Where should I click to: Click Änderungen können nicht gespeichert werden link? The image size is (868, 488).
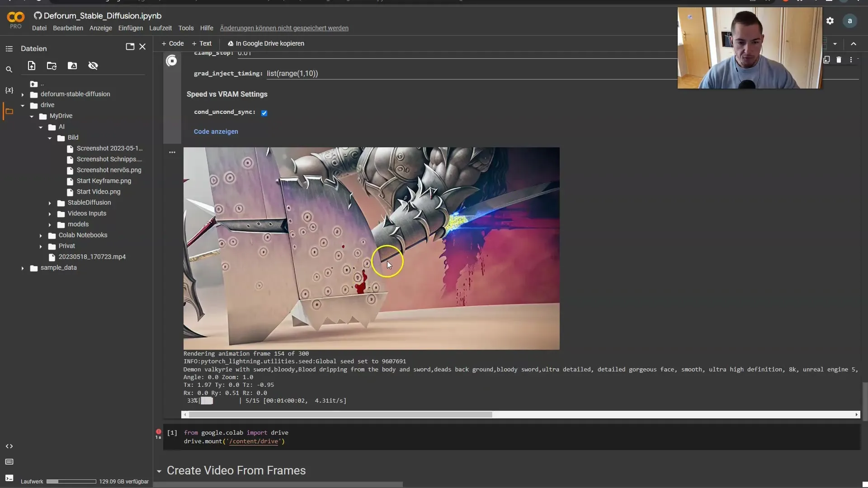click(x=284, y=28)
